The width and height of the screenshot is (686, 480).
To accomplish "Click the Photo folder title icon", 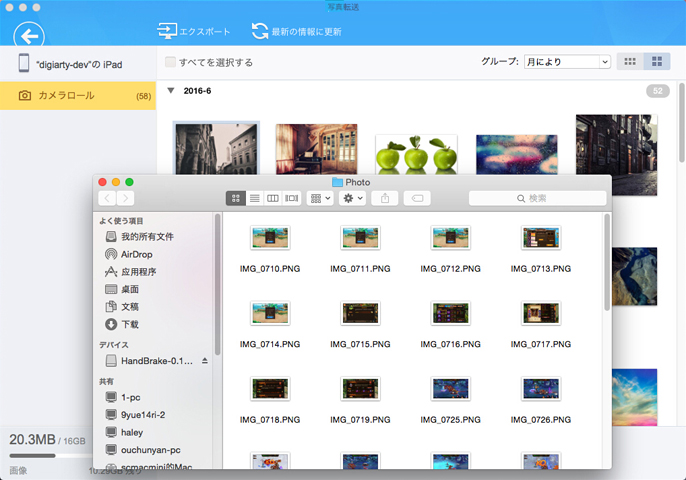I will pos(337,182).
